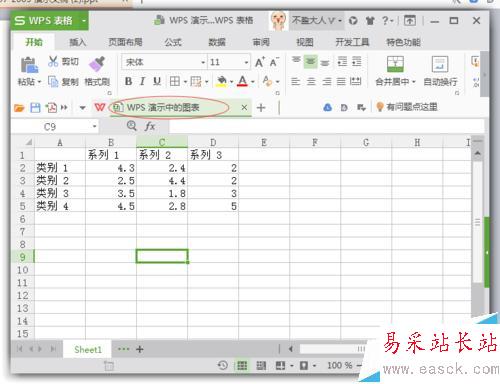Open borders dropdown arrow
This screenshot has height=384, width=500.
point(185,82)
